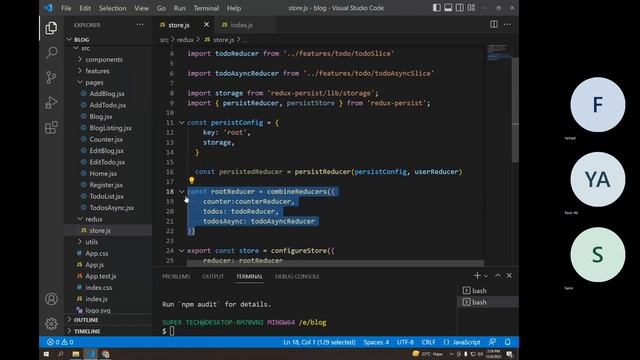Open App.test.js in the explorer
Screen dimensions: 640x360
[100, 276]
